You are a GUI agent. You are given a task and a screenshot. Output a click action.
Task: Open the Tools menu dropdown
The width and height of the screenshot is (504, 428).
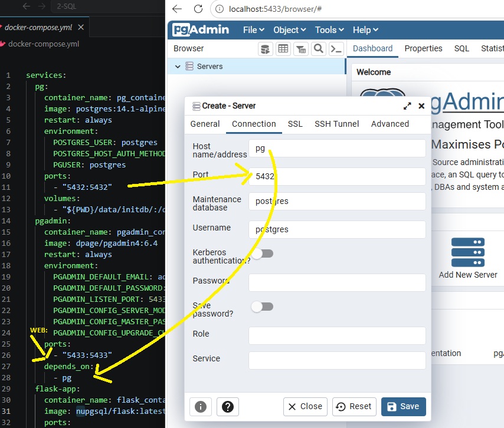329,30
